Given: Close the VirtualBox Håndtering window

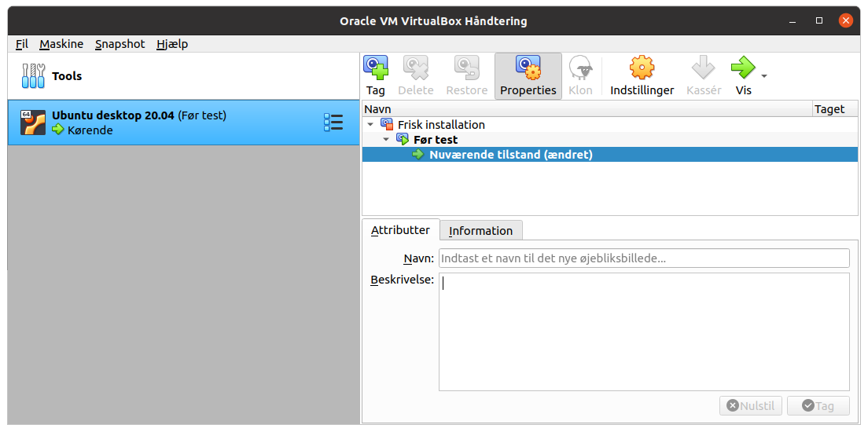Looking at the screenshot, I should click(846, 21).
